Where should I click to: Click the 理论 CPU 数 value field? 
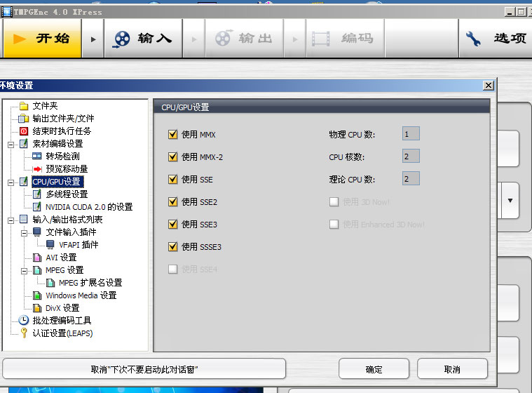[x=411, y=179]
